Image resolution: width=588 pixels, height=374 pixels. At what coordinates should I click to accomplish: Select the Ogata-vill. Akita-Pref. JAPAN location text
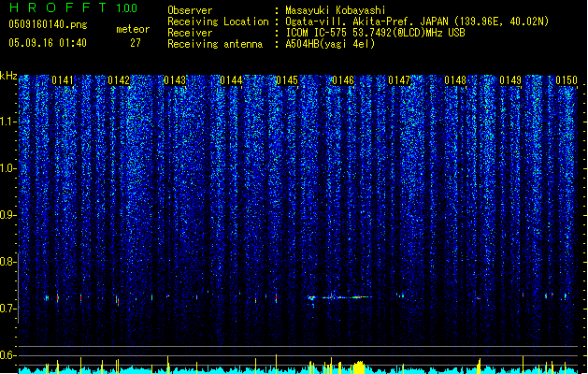[417, 22]
